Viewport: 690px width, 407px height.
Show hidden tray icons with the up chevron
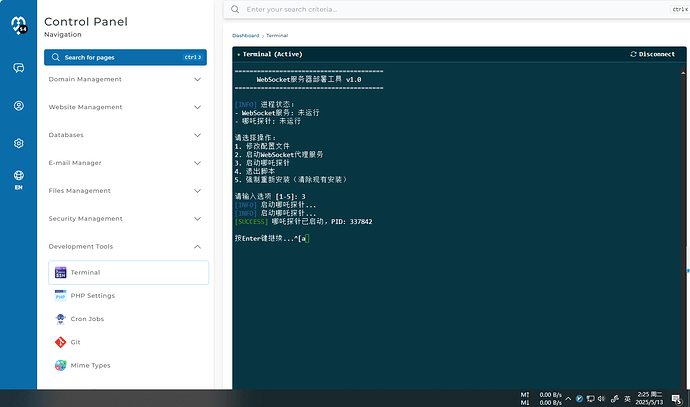568,399
